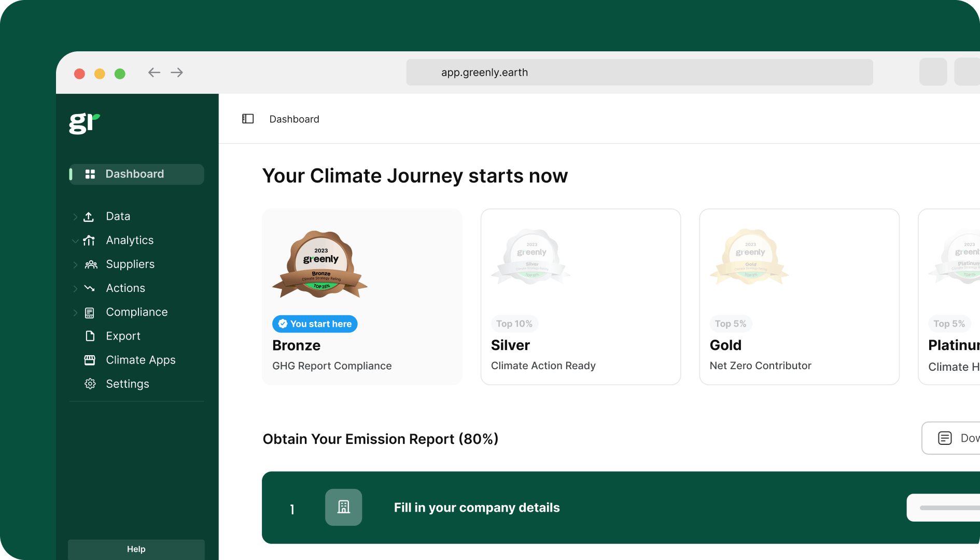Click 'Top 5%' label on Gold card
This screenshot has width=980, height=560.
pyautogui.click(x=731, y=324)
